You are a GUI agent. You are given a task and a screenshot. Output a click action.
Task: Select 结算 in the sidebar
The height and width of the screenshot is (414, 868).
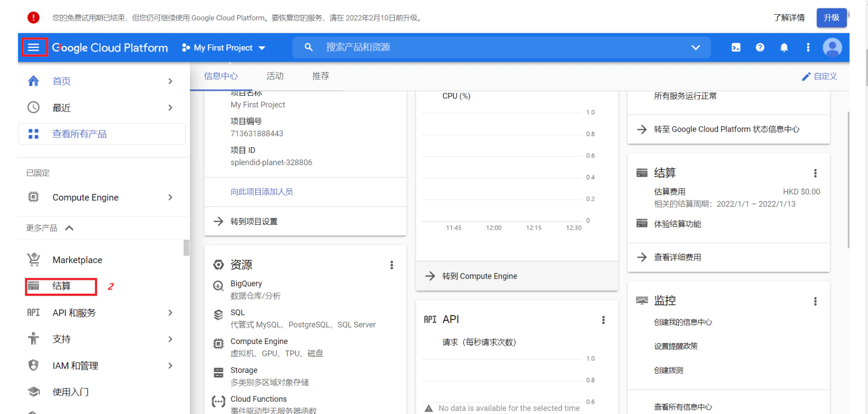(x=61, y=286)
